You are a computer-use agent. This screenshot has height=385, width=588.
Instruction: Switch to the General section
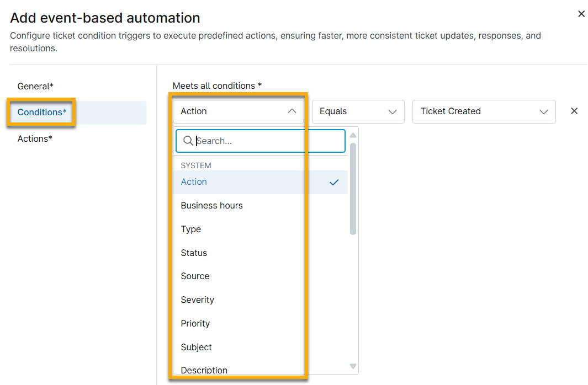(x=35, y=86)
